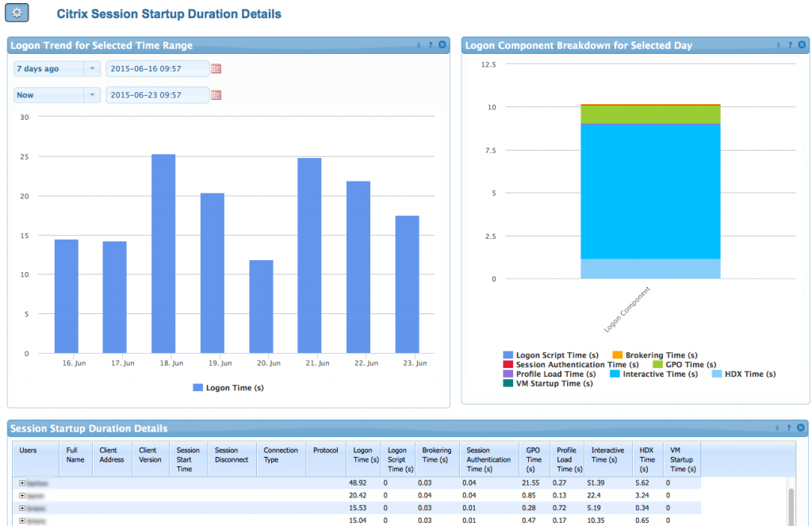Toggle Logon Script Time (s) legend entry
Image resolution: width=812 pixels, height=526 pixels.
tap(551, 355)
